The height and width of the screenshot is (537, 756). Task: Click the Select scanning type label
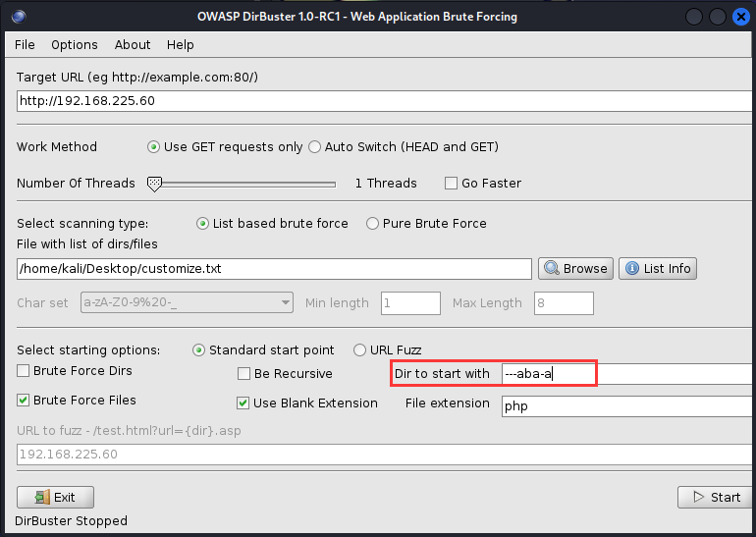82,224
